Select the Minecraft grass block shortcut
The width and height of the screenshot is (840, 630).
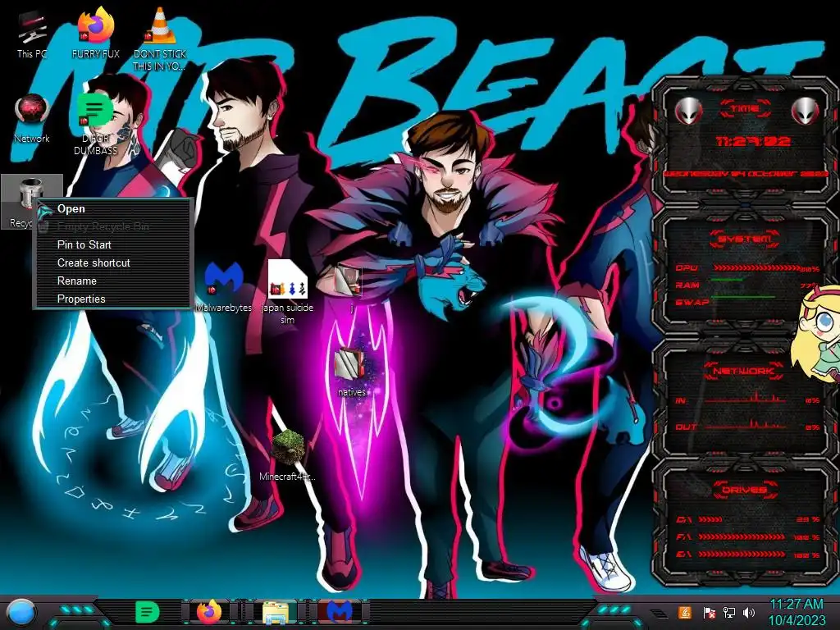[x=287, y=456]
